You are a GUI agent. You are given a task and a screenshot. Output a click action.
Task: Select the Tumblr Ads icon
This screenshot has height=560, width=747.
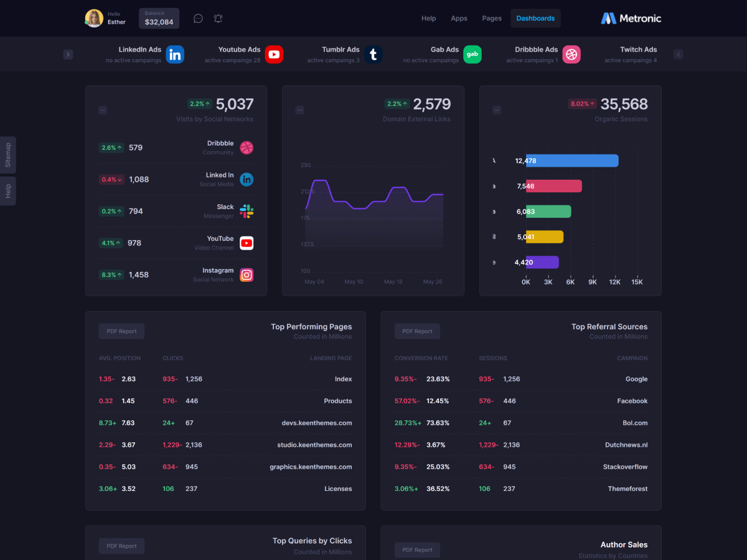[x=373, y=55]
